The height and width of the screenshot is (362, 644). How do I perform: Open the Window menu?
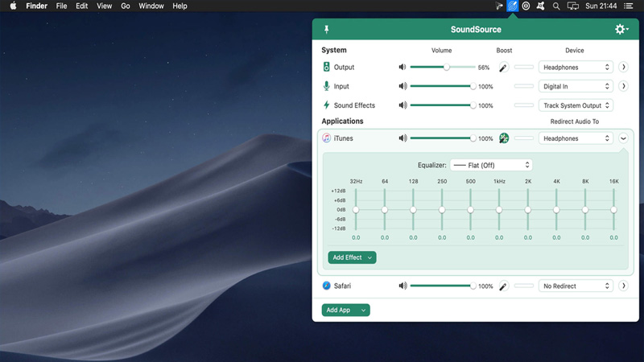pyautogui.click(x=151, y=6)
